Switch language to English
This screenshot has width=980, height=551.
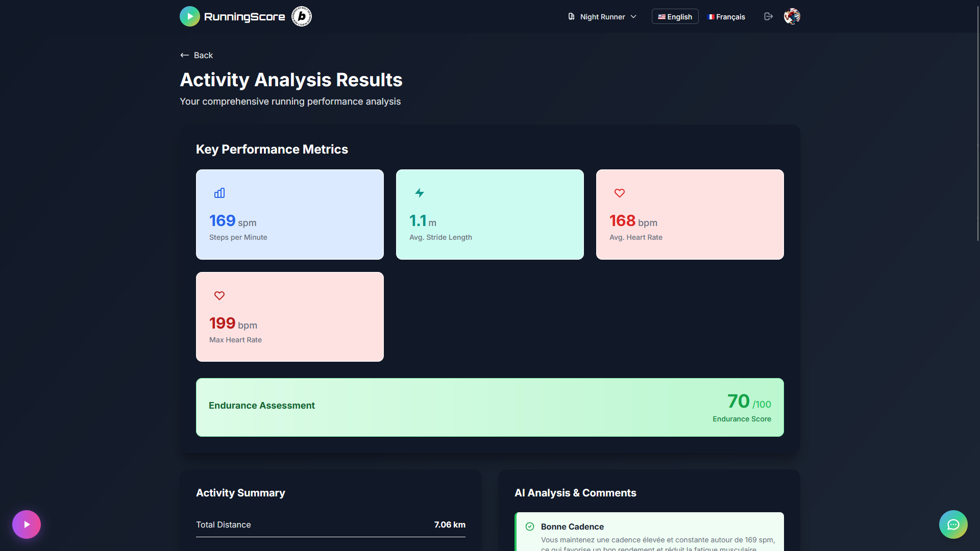tap(675, 17)
